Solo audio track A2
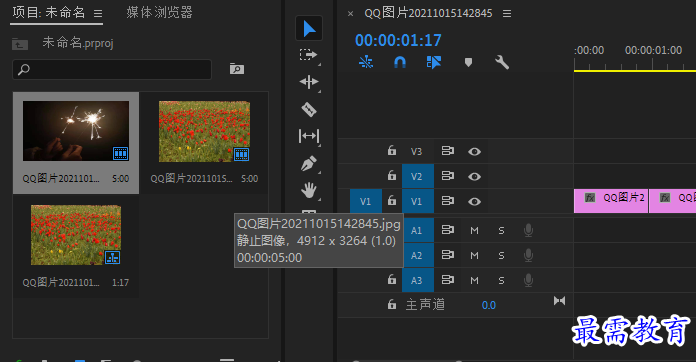The height and width of the screenshot is (362, 696). pyautogui.click(x=501, y=256)
